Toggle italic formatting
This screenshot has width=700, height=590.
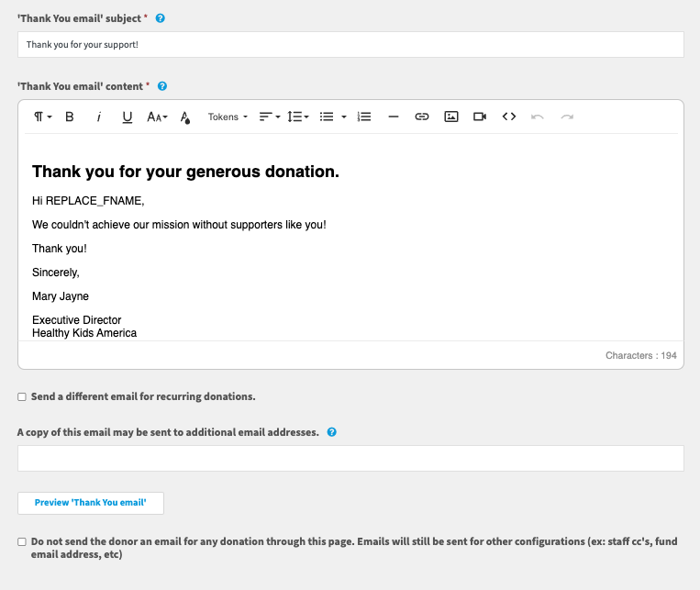click(99, 117)
